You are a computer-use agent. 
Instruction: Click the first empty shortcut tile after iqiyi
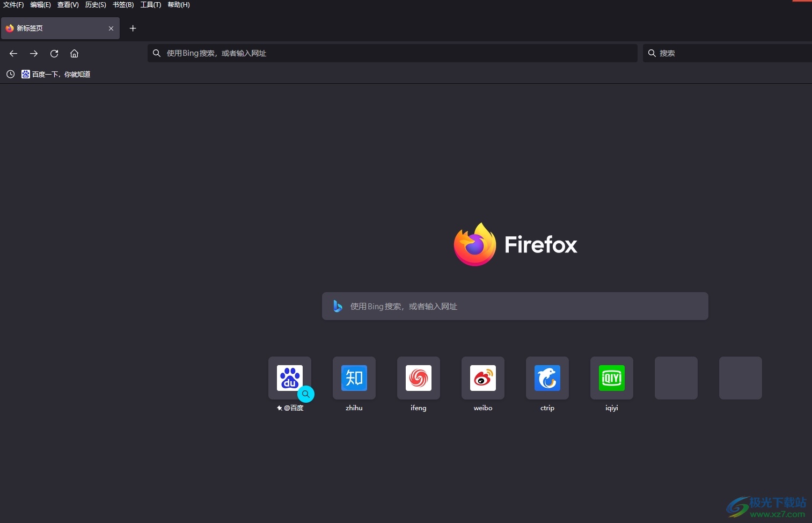click(676, 378)
